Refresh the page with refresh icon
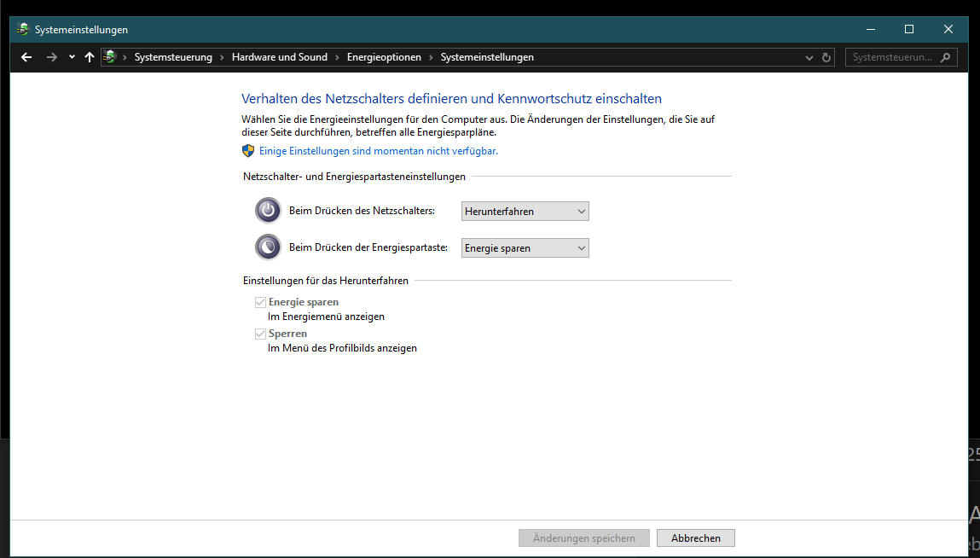 [x=826, y=57]
